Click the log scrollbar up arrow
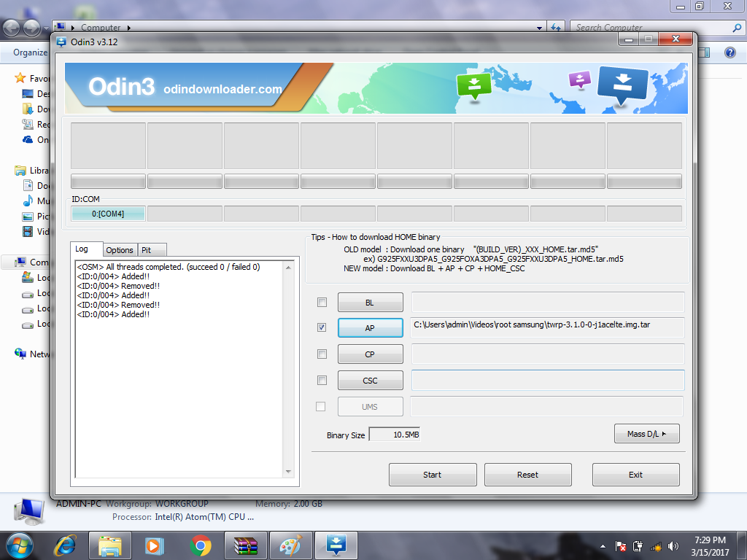The image size is (747, 560). (x=288, y=268)
